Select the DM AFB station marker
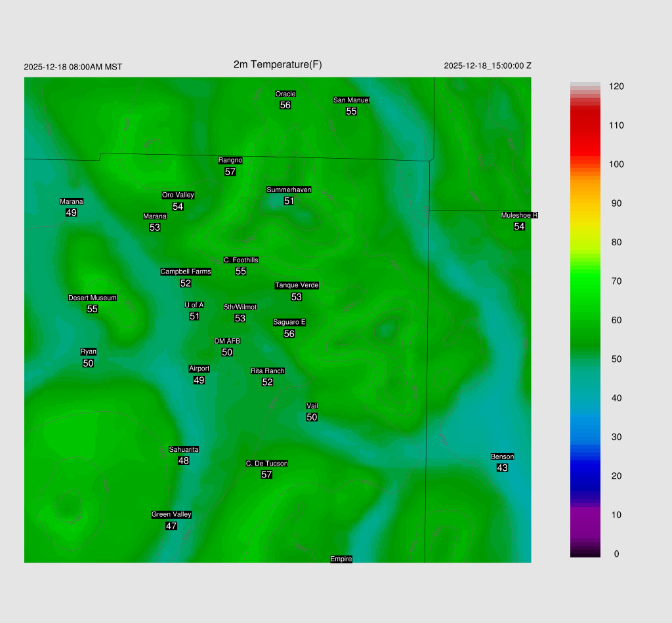Viewport: 672px width, 623px height. (227, 341)
